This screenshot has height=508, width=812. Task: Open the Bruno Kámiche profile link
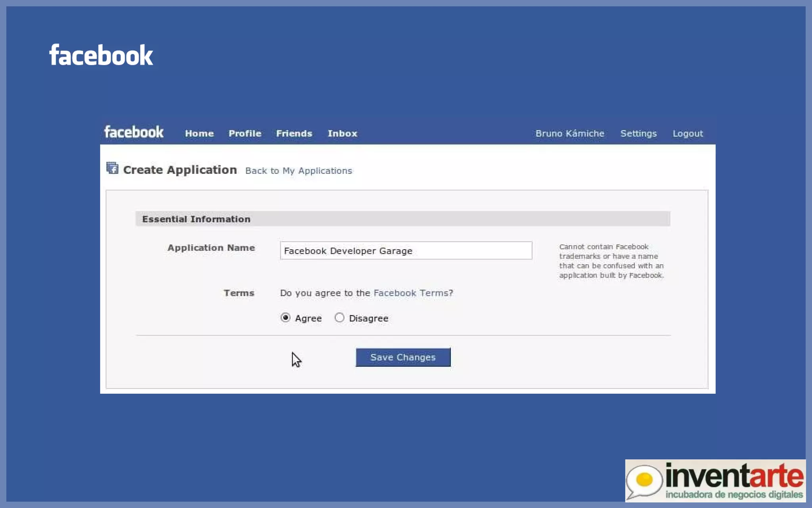click(x=570, y=134)
